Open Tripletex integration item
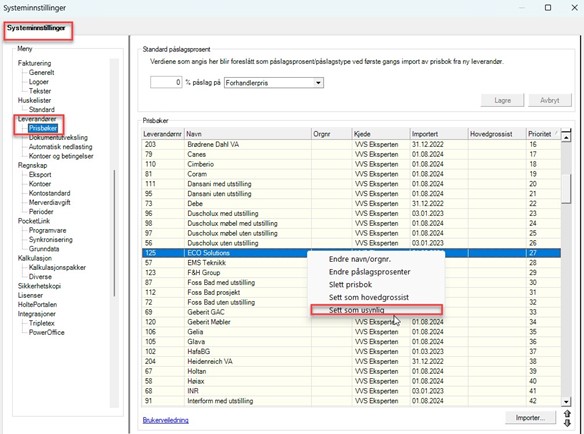This screenshot has width=584, height=434. (x=42, y=323)
